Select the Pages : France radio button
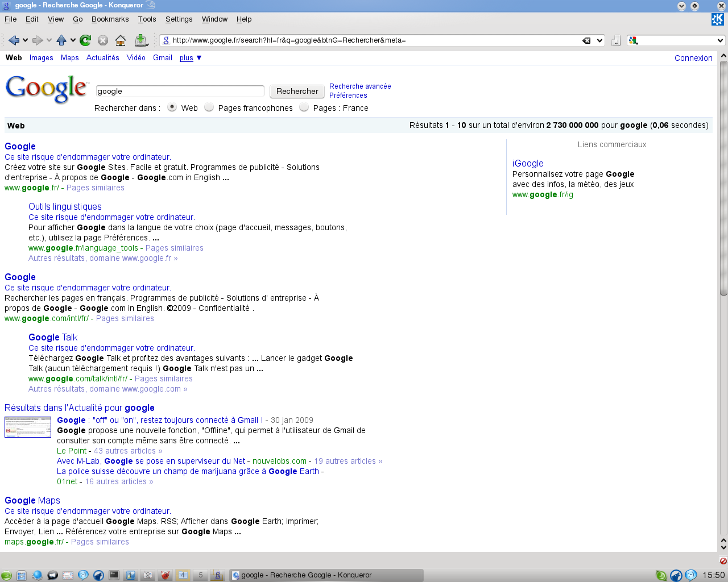 click(x=304, y=107)
